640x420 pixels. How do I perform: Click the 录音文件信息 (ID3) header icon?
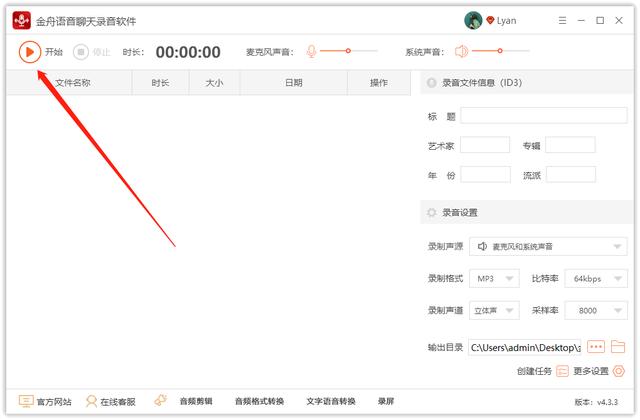coord(431,83)
